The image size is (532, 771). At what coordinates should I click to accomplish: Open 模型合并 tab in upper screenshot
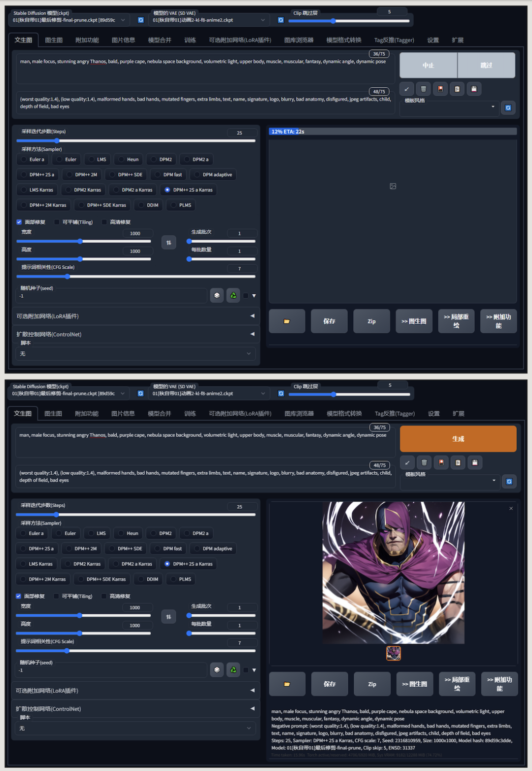(x=160, y=40)
